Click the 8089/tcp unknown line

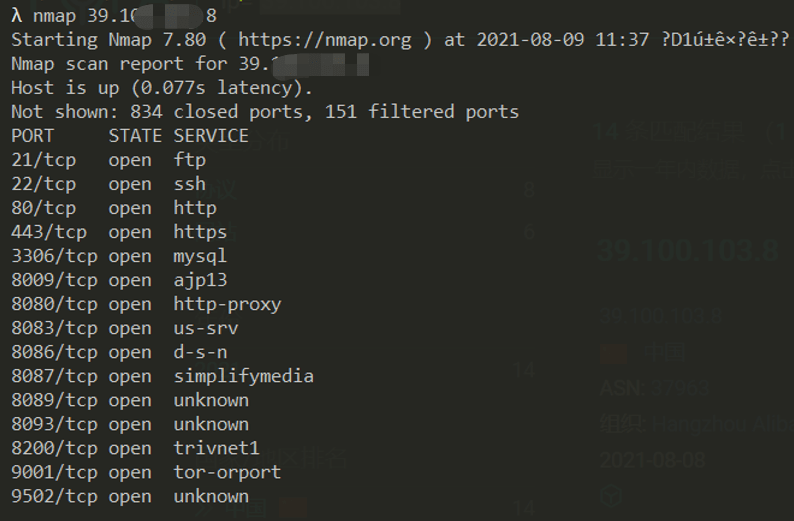point(130,400)
